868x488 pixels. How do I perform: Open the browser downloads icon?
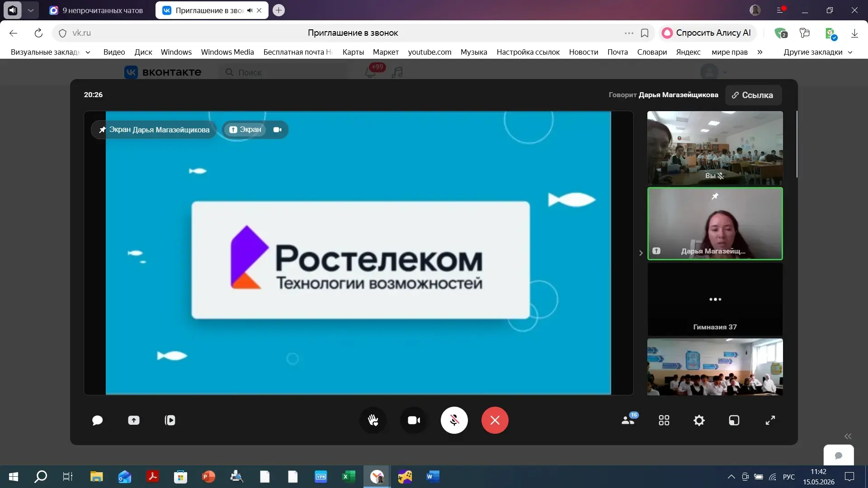point(854,33)
